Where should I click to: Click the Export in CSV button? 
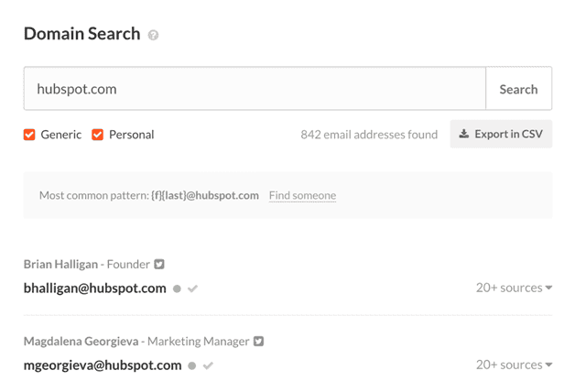pyautogui.click(x=501, y=134)
